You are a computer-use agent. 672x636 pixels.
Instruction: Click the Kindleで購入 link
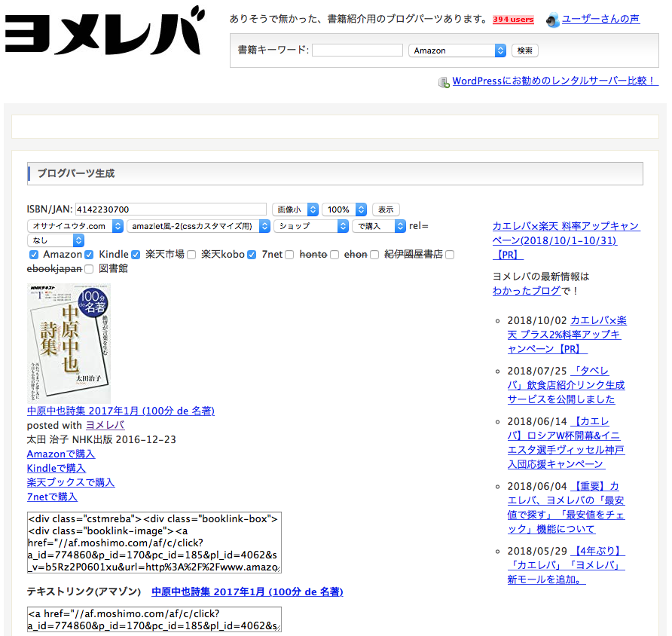pyautogui.click(x=57, y=469)
